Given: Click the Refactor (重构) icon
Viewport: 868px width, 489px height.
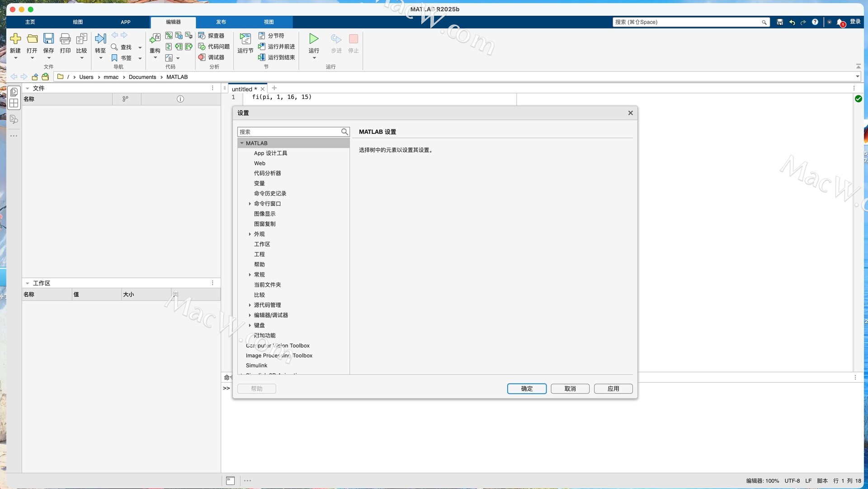Looking at the screenshot, I should click(x=155, y=39).
